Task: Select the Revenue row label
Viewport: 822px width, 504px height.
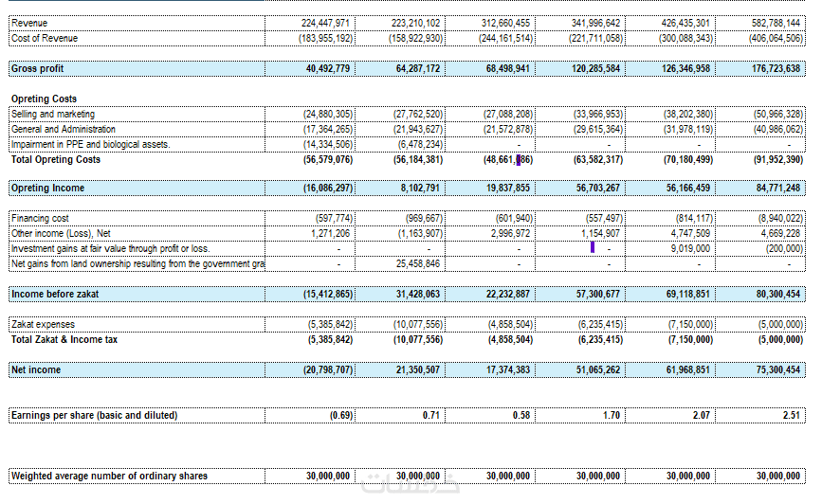Action: 29,23
